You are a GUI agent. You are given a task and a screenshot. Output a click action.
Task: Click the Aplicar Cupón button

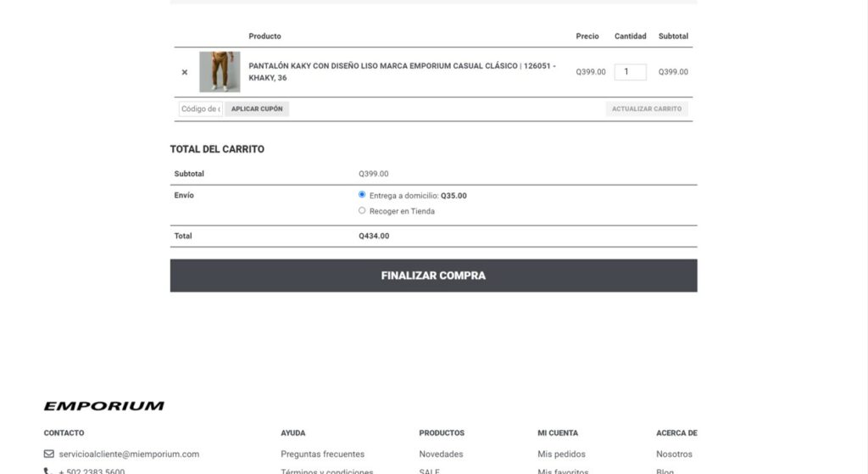[x=257, y=109]
